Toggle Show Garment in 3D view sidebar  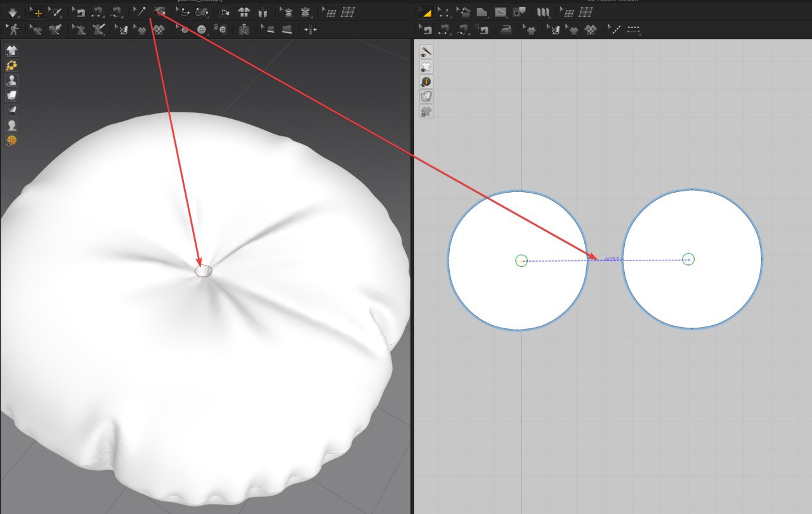12,51
